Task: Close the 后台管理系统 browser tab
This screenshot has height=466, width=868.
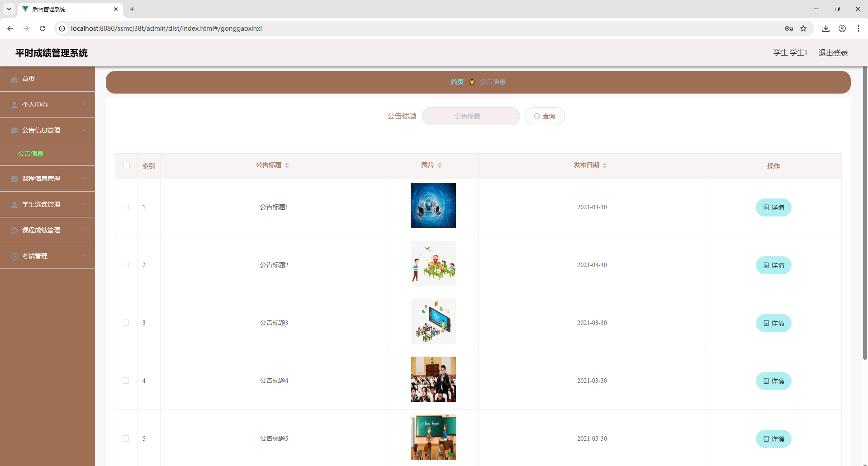Action: (x=116, y=9)
